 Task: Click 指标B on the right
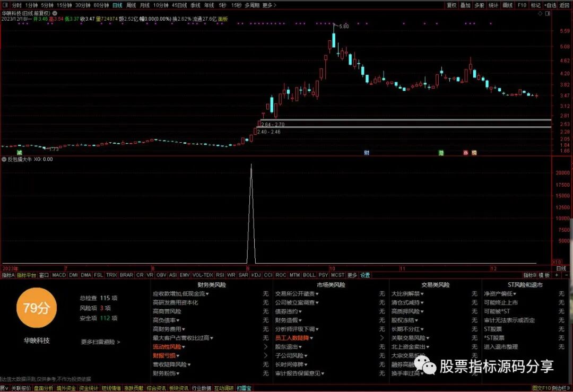(529, 275)
